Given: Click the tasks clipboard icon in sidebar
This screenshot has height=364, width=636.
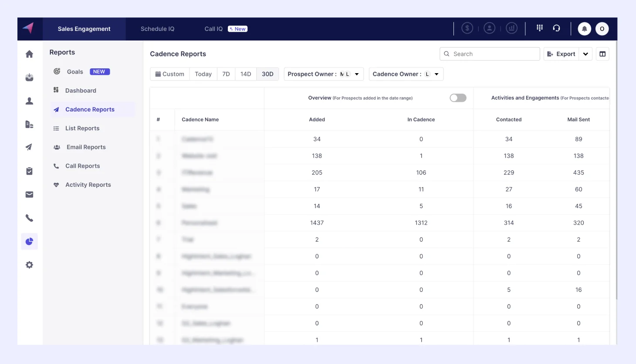Looking at the screenshot, I should pos(29,171).
